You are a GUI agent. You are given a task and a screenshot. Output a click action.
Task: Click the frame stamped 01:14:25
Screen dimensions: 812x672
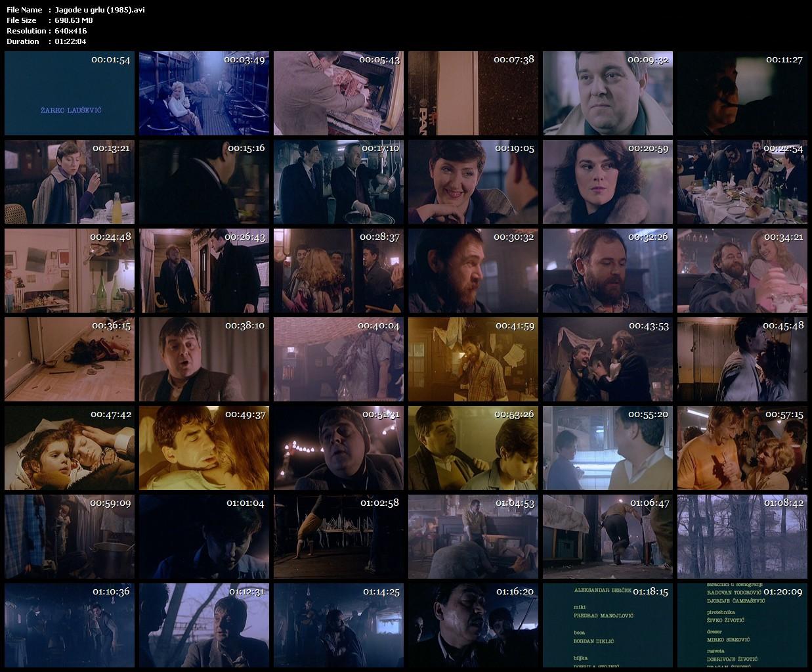click(x=339, y=625)
